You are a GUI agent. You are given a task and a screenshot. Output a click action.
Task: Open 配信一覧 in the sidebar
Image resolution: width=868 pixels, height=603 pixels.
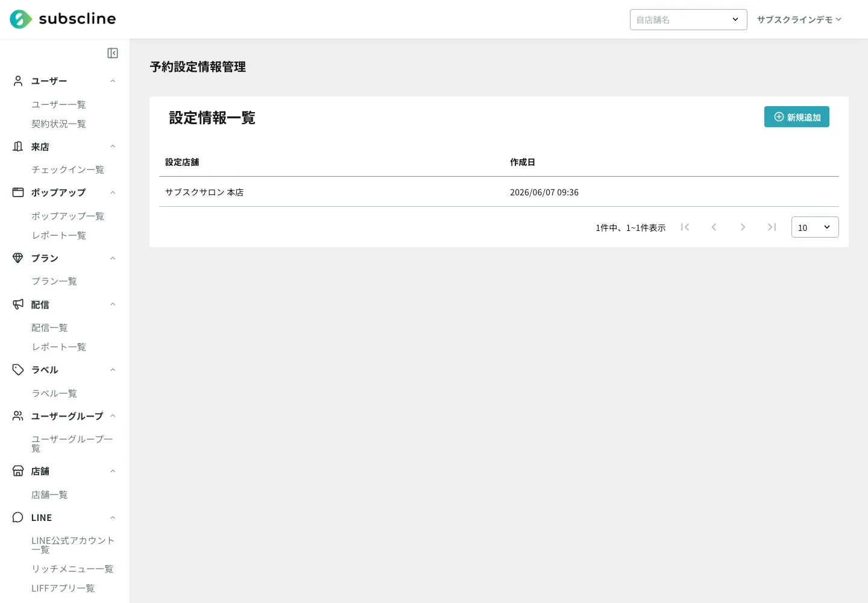coord(49,327)
